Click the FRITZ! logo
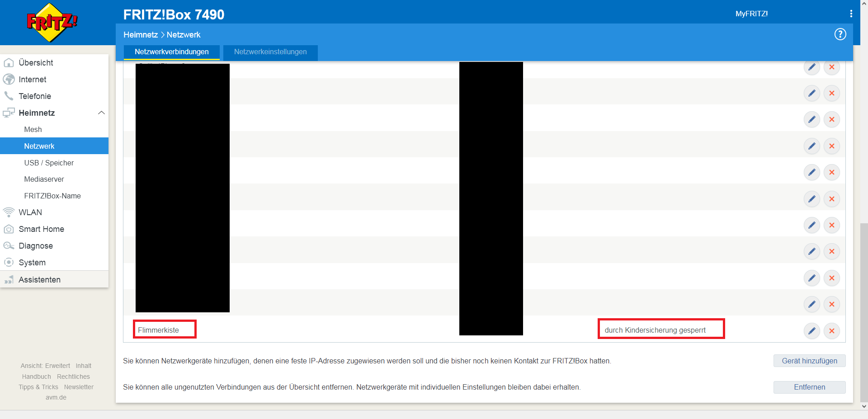Viewport: 868px width, 419px height. pyautogui.click(x=52, y=23)
